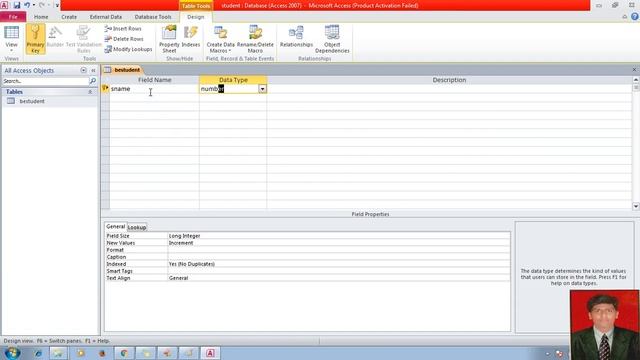Image resolution: width=640 pixels, height=360 pixels.
Task: Click the Save icon in quick access toolbar
Action: point(17,5)
